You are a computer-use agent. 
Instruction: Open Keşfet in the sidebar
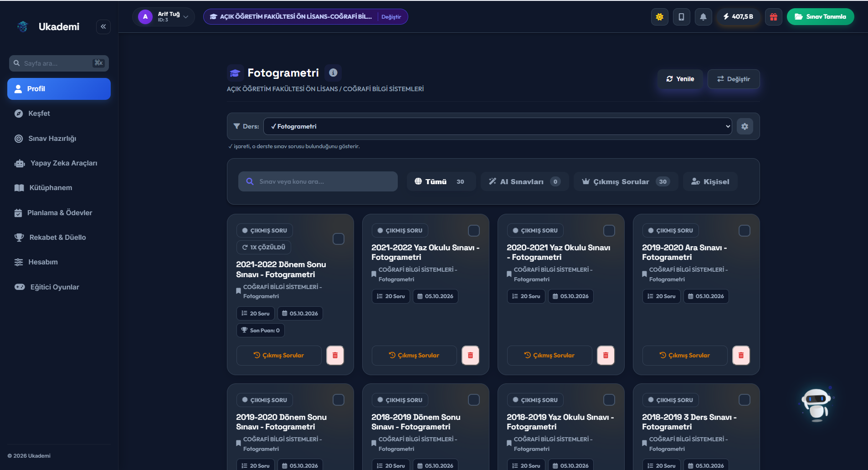click(x=59, y=114)
